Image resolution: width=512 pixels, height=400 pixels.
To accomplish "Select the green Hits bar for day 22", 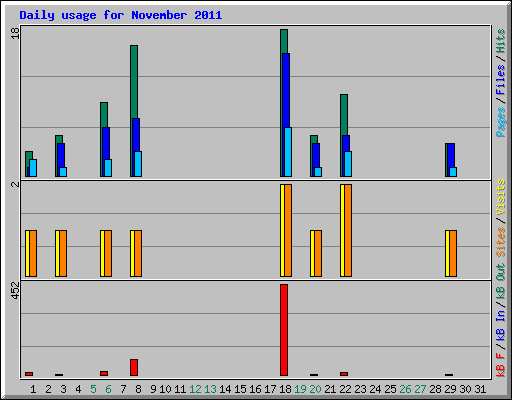I will (344, 115).
